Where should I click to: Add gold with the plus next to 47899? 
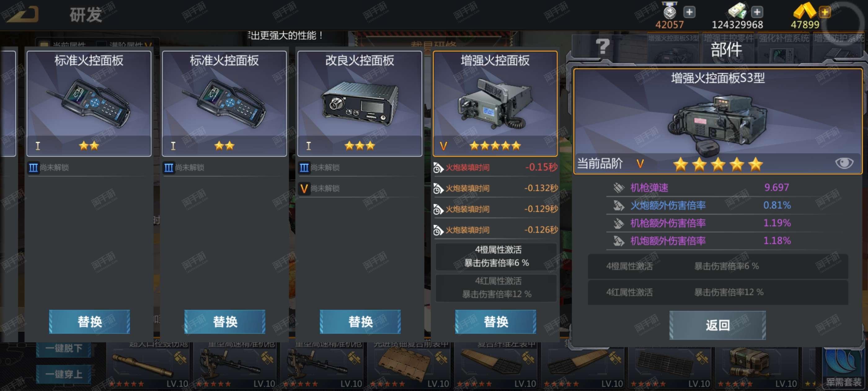click(x=825, y=12)
